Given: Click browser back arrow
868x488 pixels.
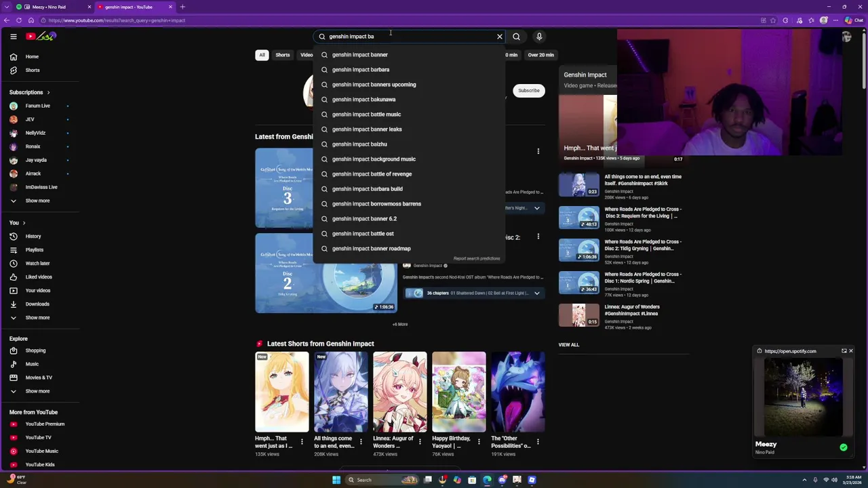Looking at the screenshot, I should 6,20.
